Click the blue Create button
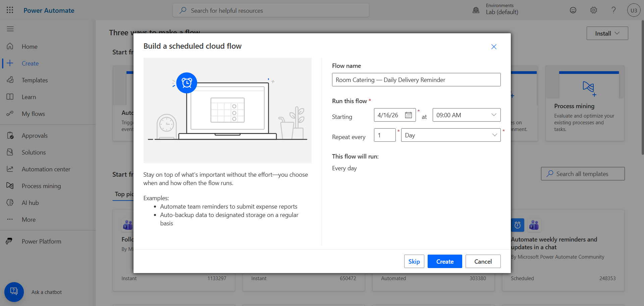 click(445, 261)
